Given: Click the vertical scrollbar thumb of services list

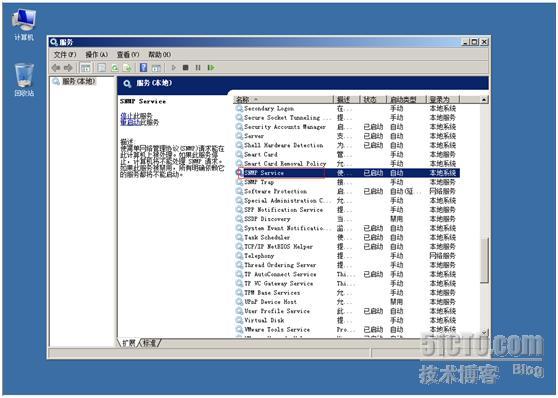Looking at the screenshot, I should [x=484, y=260].
